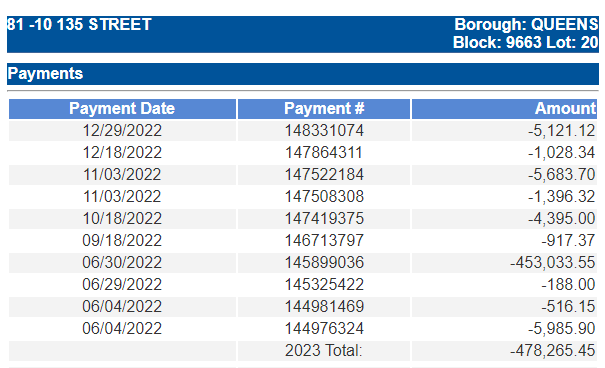Click payment number 144976324
The height and width of the screenshot is (368, 605).
pyautogui.click(x=324, y=328)
